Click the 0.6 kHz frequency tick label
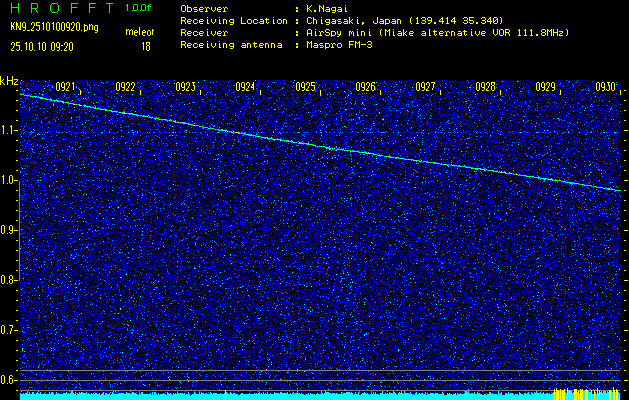The height and width of the screenshot is (400, 629). (9, 380)
